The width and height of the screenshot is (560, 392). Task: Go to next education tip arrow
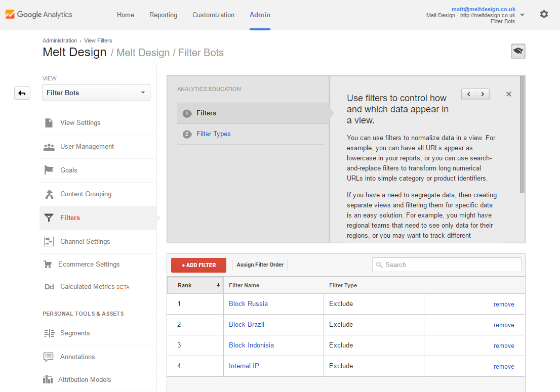pos(483,94)
